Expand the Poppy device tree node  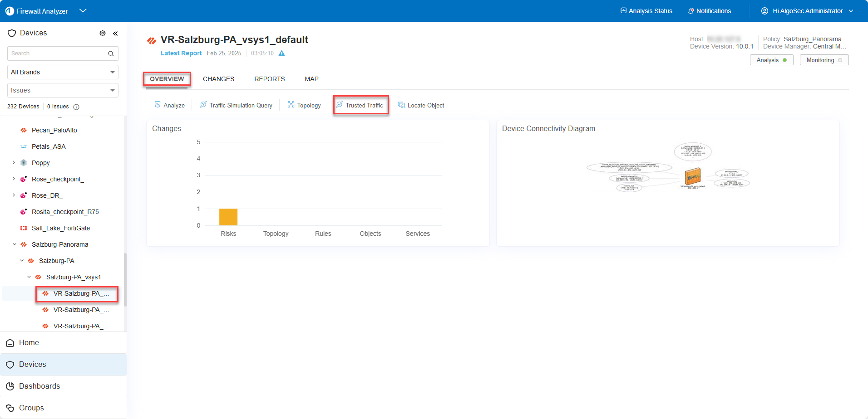(14, 162)
